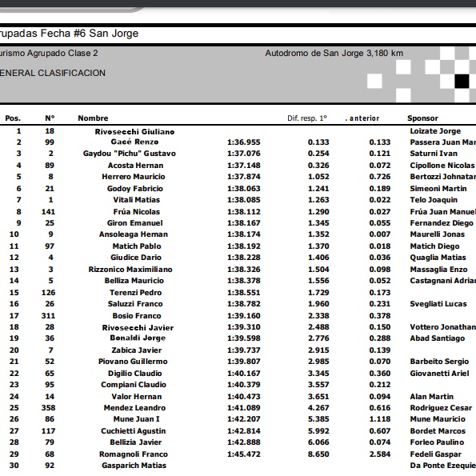This screenshot has width=476, height=476.
Task: Select driver name Rivosecchi Giuliano
Action: (134, 132)
